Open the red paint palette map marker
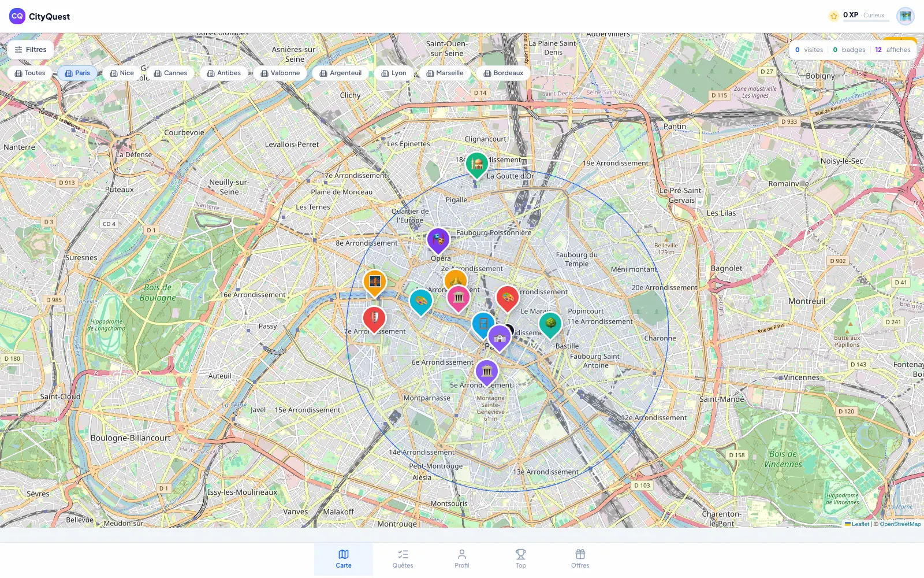The image size is (924, 578). (x=508, y=298)
